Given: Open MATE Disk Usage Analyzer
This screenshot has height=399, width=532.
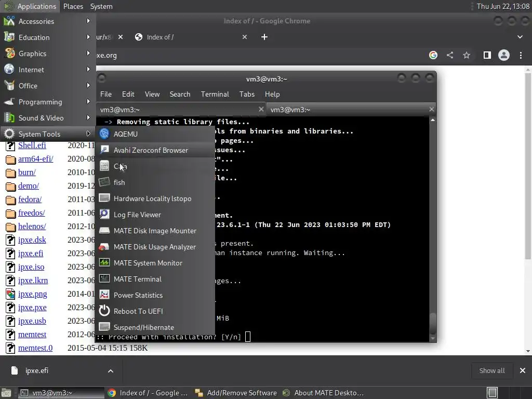Looking at the screenshot, I should pyautogui.click(x=155, y=247).
